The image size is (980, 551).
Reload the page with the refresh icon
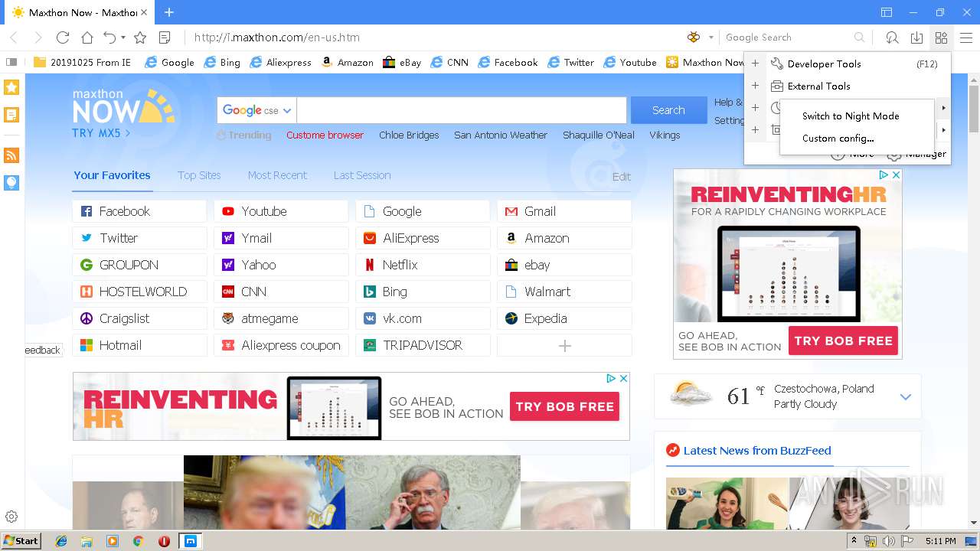click(63, 37)
